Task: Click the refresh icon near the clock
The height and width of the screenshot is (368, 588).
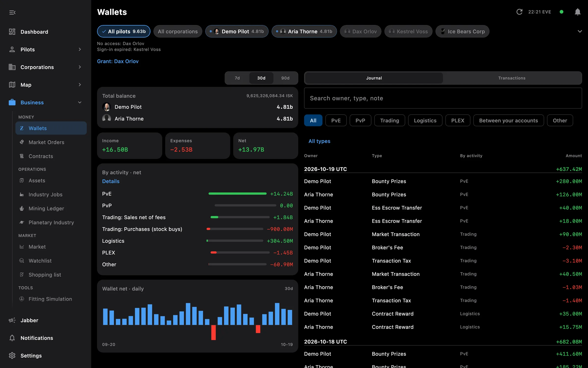Action: point(519,12)
